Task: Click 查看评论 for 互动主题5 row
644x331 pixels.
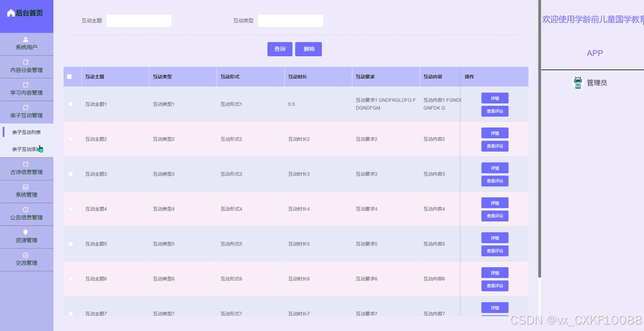Action: click(495, 251)
